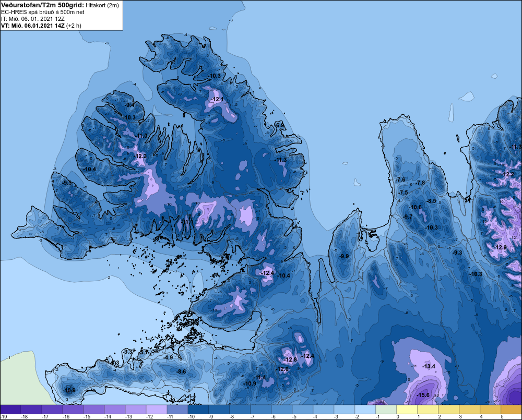Click the -7.5 temperature label
522x420 pixels.
coord(403,193)
